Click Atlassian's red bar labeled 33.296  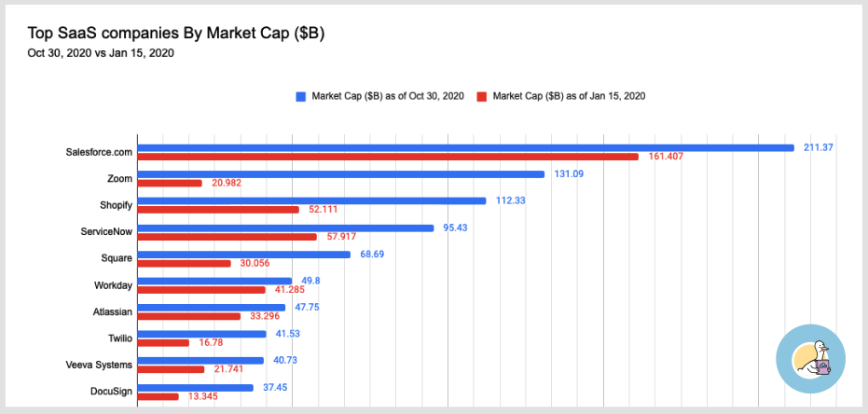click(x=188, y=317)
